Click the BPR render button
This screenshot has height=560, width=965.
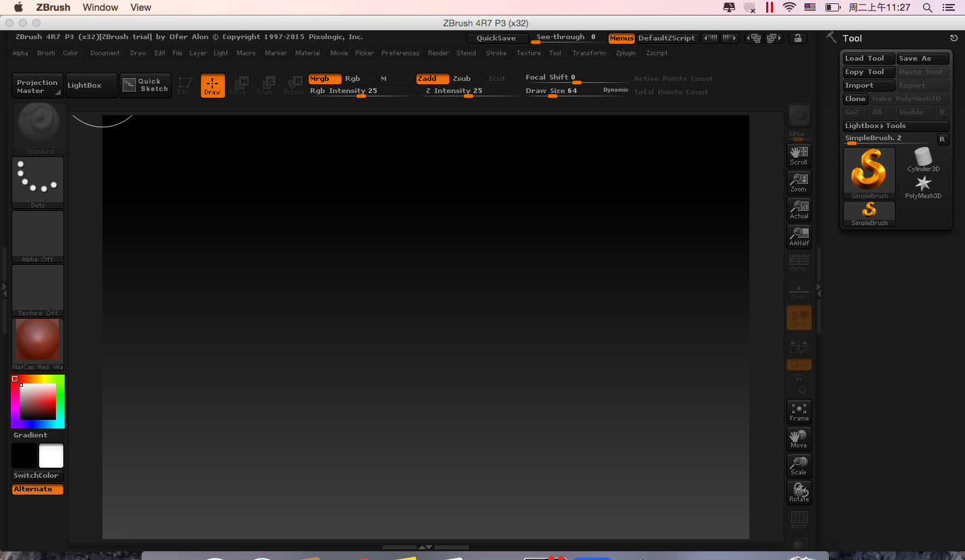coord(799,115)
